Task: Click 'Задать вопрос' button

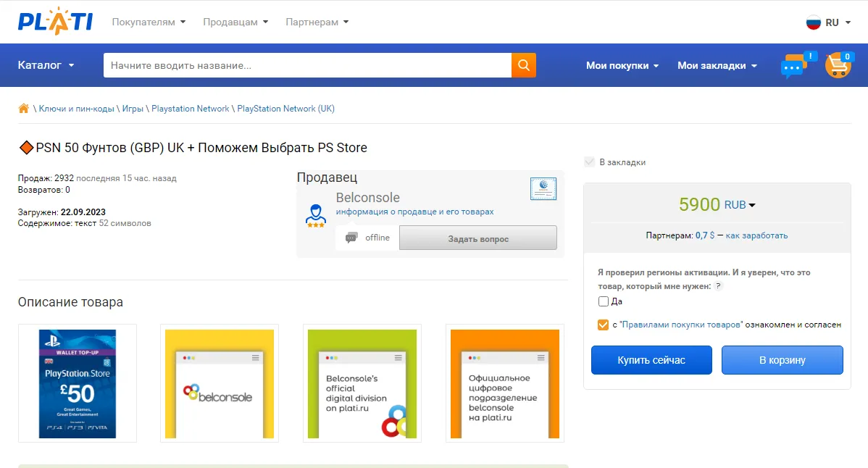Action: [x=477, y=238]
